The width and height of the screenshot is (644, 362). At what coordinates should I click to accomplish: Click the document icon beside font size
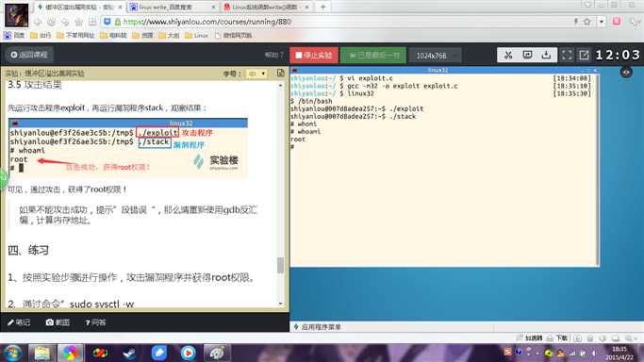281,73
